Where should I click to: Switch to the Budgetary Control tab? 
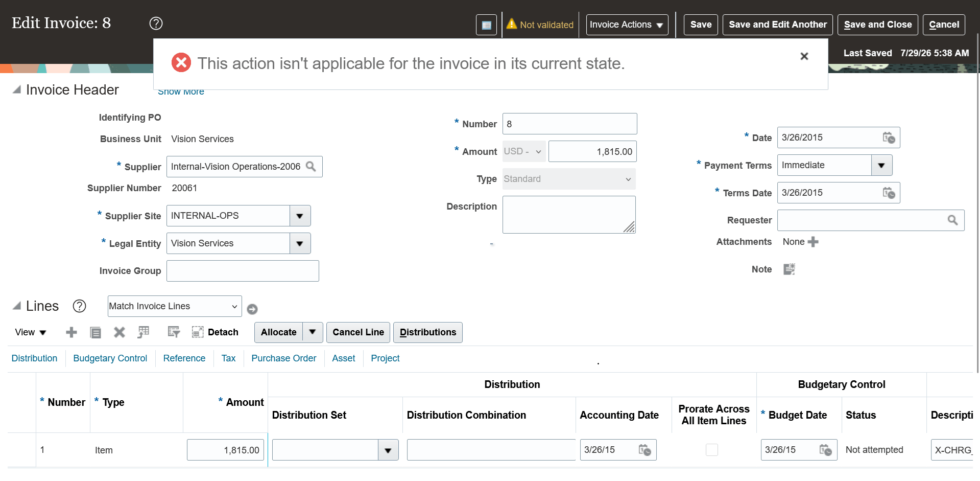[110, 358]
